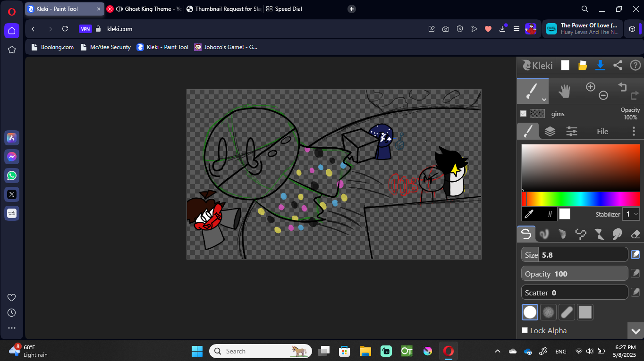644x361 pixels.
Task: Open the Kleki help question mark
Action: [x=635, y=65]
